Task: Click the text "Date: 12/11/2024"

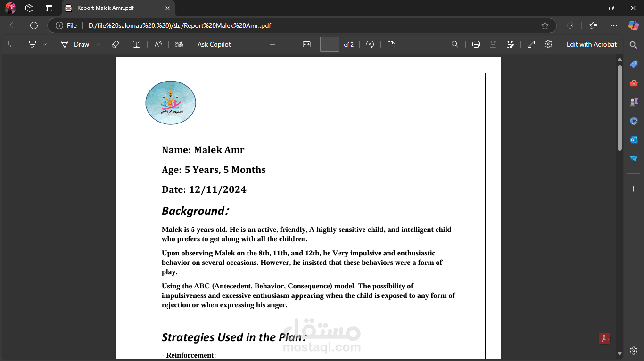Action: point(204,189)
